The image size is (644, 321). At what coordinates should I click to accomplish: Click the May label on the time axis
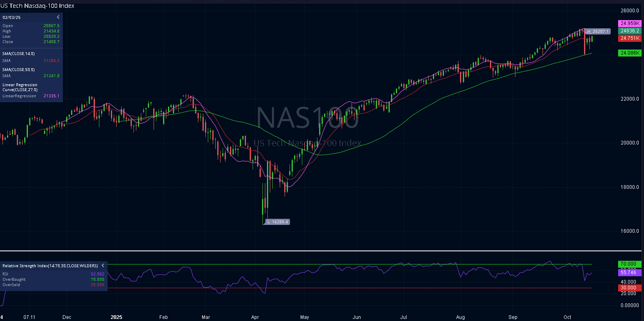coord(304,317)
